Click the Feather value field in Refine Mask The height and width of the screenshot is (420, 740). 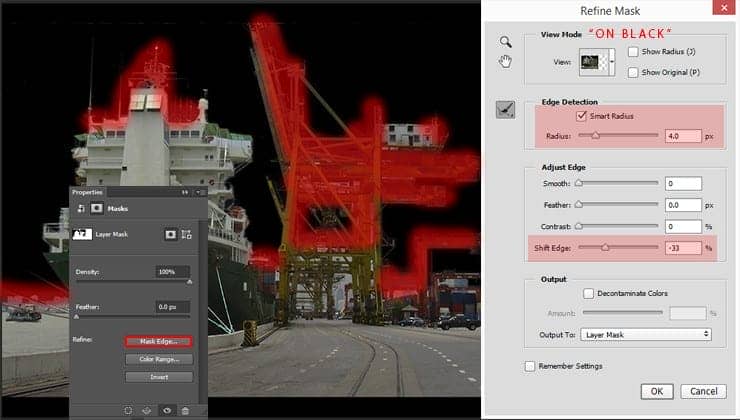click(x=683, y=205)
